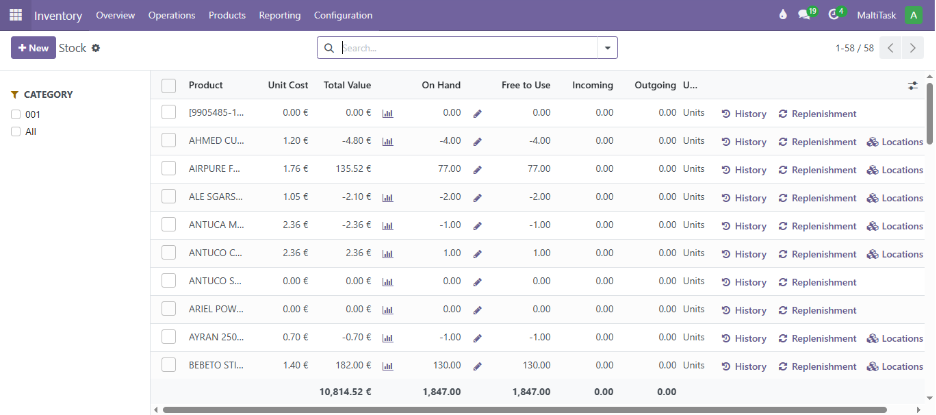
Task: Open the Products menu
Action: point(227,15)
